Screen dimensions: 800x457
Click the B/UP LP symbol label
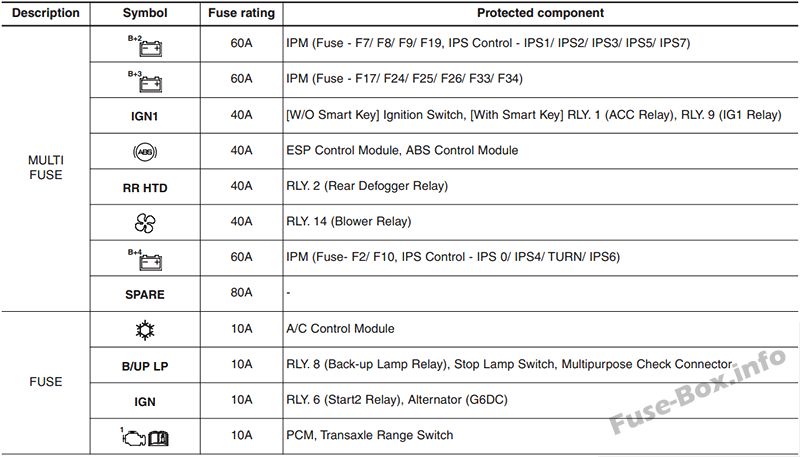[145, 366]
